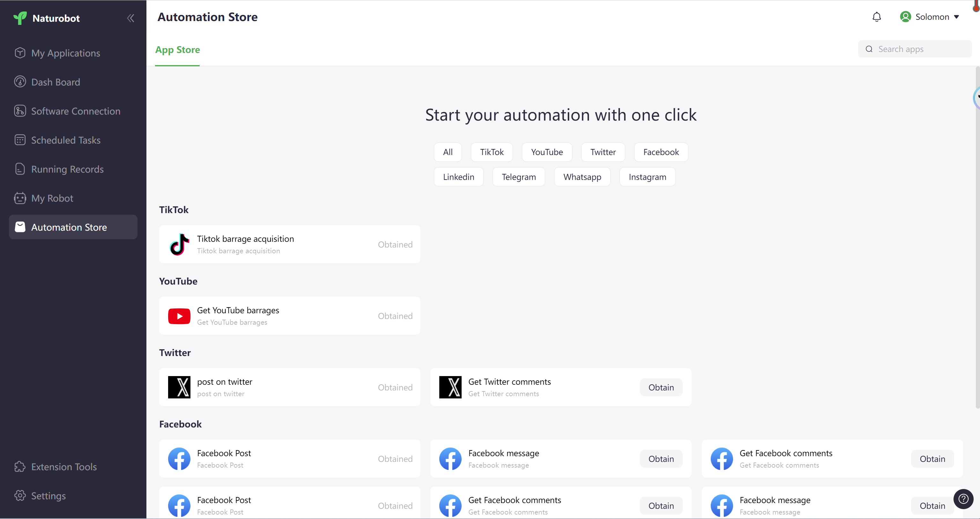Click Obtain for Get Twitter comments
Viewport: 980px width, 519px height.
661,387
